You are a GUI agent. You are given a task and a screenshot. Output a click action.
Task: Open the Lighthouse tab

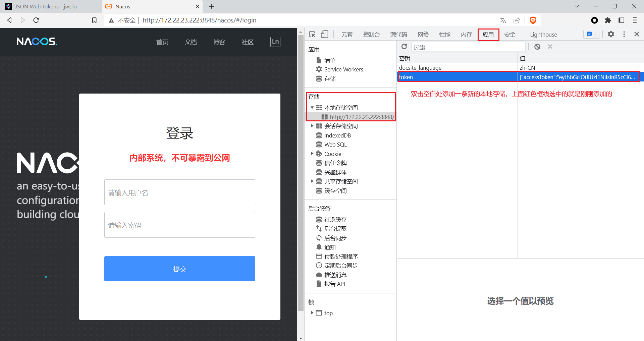[543, 35]
